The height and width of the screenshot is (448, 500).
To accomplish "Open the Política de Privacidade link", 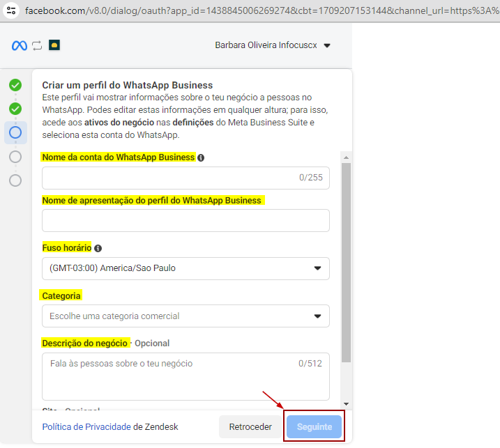I will [86, 426].
